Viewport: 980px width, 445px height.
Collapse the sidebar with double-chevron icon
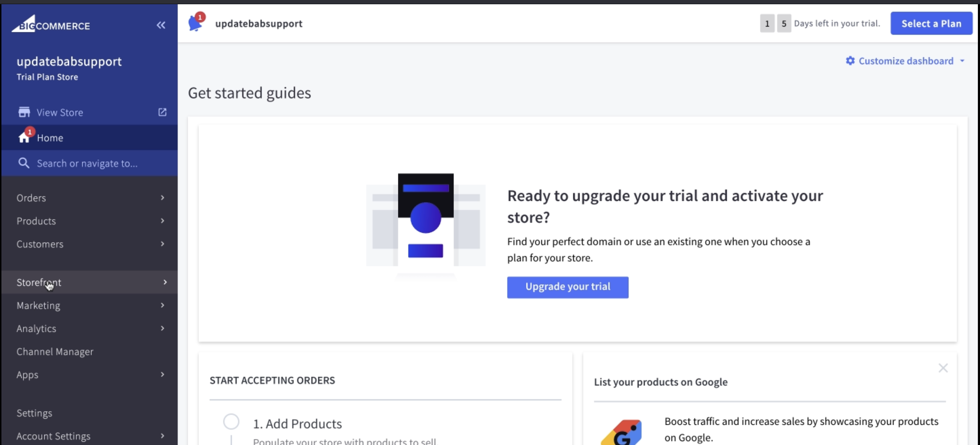point(161,25)
